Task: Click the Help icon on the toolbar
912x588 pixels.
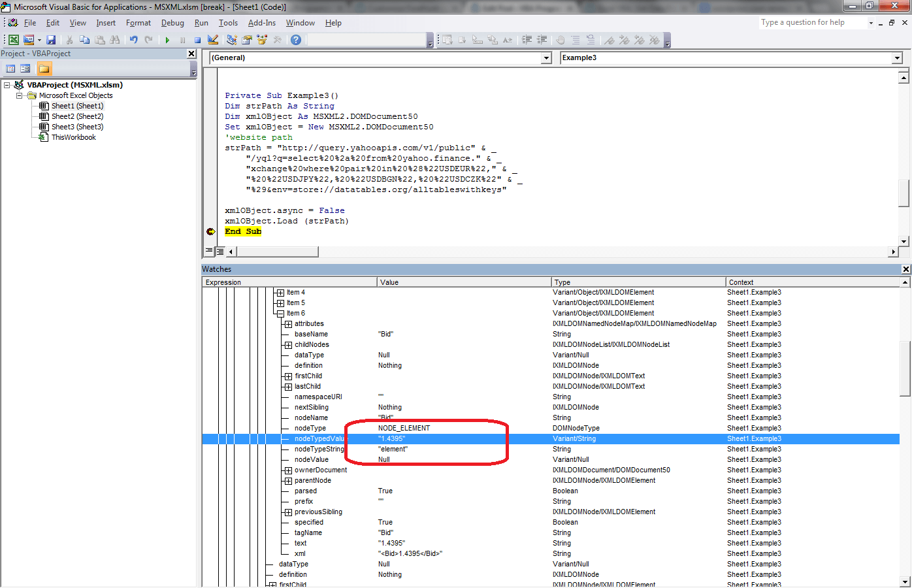Action: pos(295,40)
